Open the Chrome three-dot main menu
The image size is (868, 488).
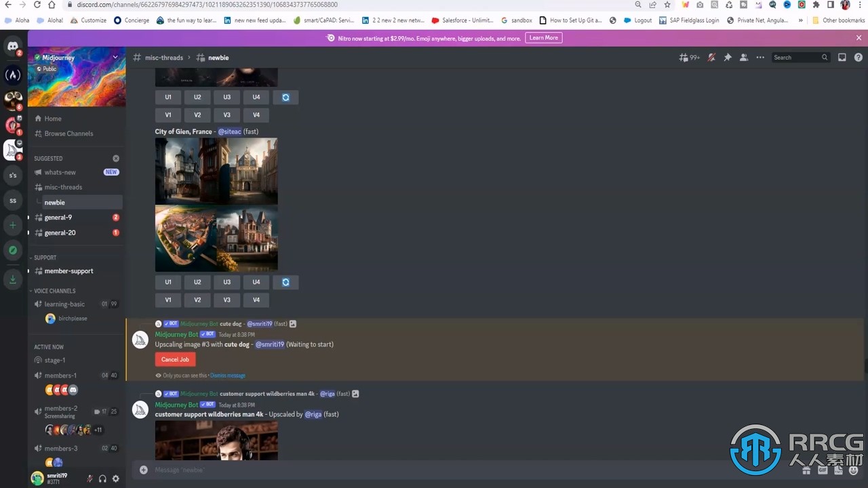(860, 5)
